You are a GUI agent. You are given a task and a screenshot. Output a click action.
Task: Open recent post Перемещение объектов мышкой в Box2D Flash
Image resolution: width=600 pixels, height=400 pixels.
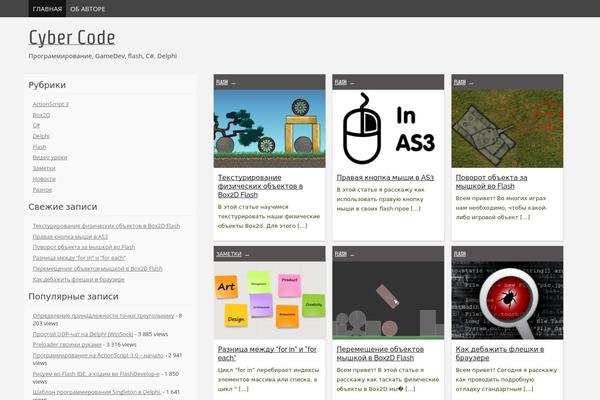(x=98, y=269)
